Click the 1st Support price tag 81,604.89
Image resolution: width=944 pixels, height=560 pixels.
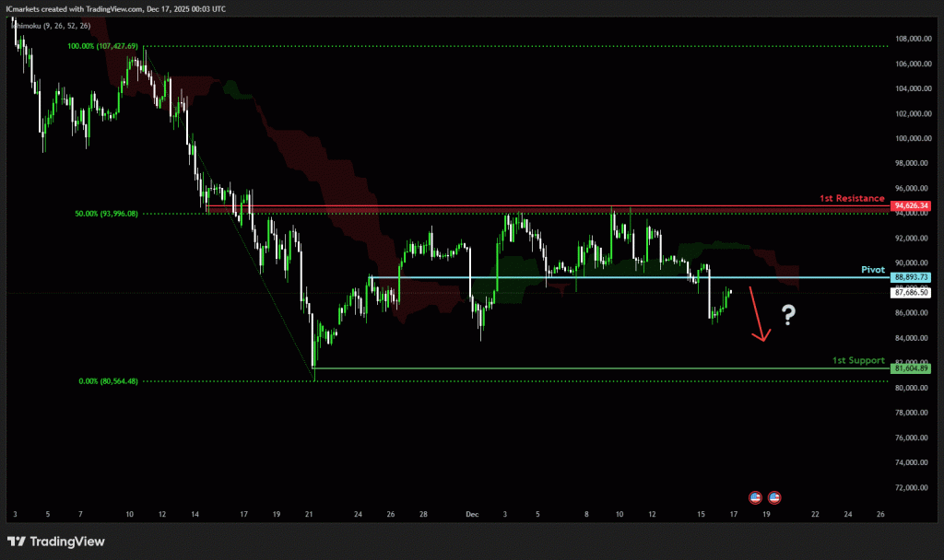coord(911,368)
